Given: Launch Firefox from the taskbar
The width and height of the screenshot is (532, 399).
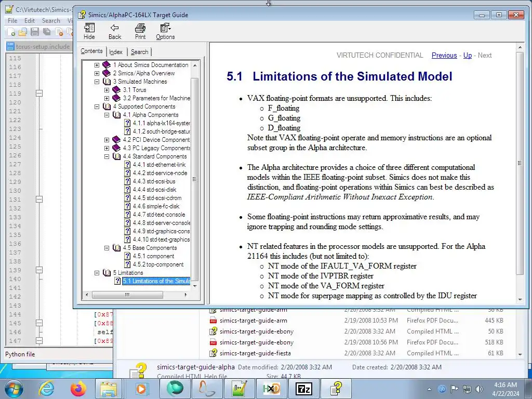Looking at the screenshot, I should [x=78, y=389].
